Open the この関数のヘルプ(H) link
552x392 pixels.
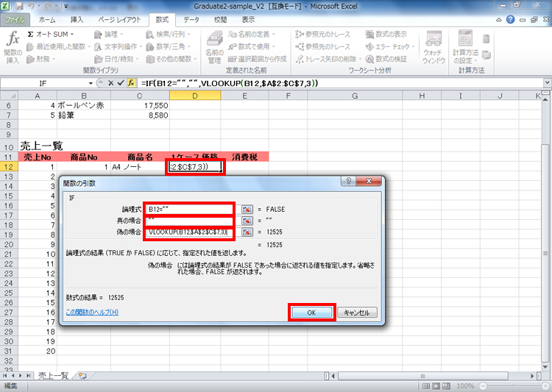coord(92,312)
